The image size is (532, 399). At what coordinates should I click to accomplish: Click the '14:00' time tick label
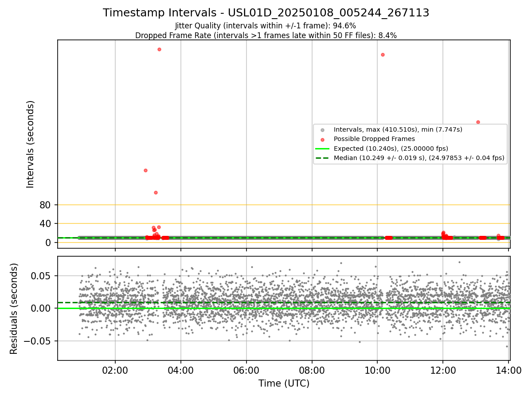coord(509,370)
